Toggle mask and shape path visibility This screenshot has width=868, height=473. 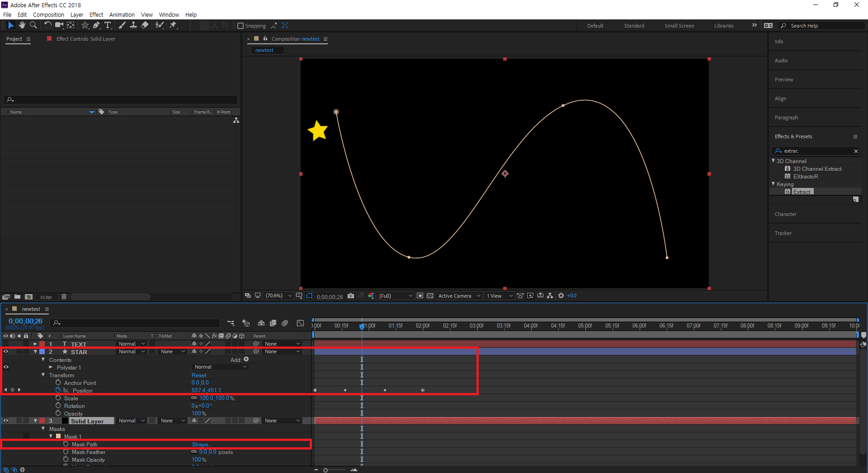point(309,296)
